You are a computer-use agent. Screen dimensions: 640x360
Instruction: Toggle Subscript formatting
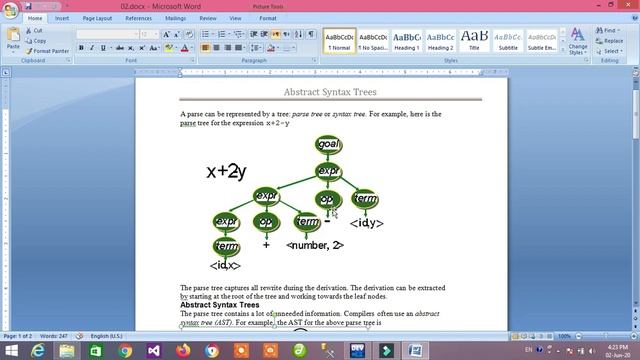coord(131,48)
